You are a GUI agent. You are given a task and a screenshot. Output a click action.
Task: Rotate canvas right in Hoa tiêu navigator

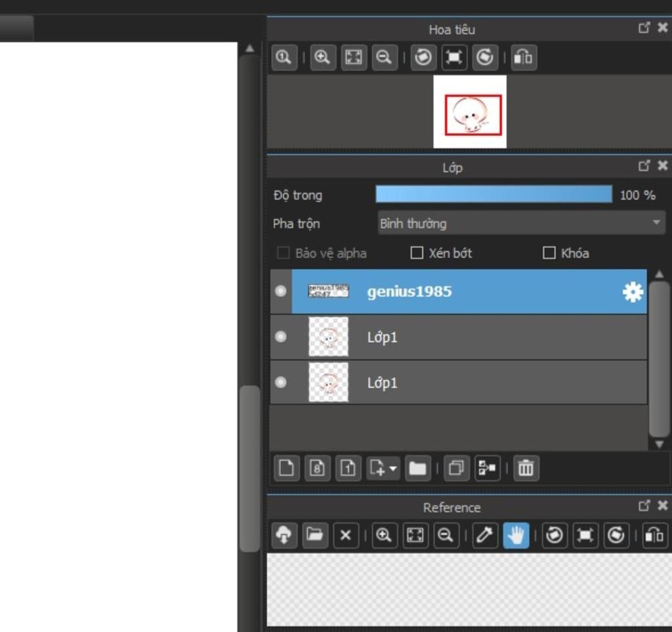click(485, 57)
